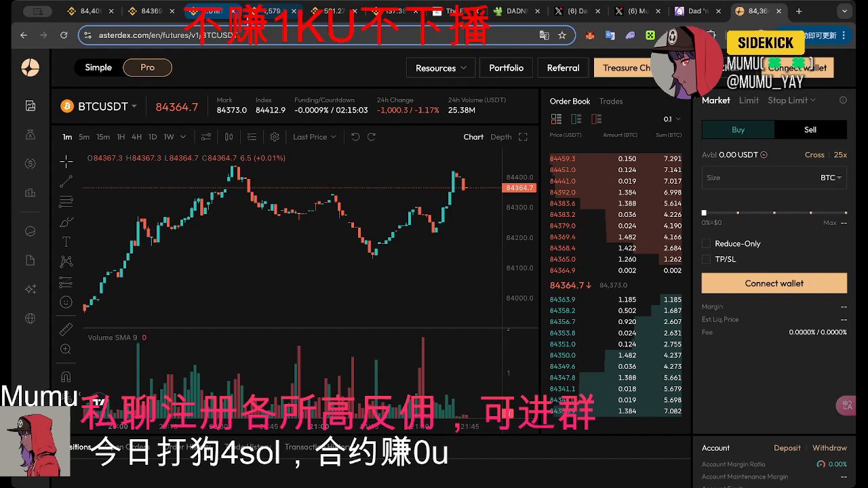Image resolution: width=868 pixels, height=488 pixels.
Task: Switch to the Trades tab
Action: pos(610,101)
